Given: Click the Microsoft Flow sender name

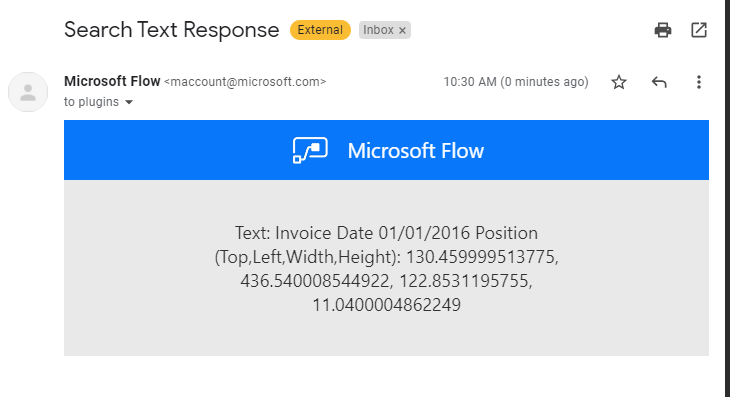Looking at the screenshot, I should 112,81.
